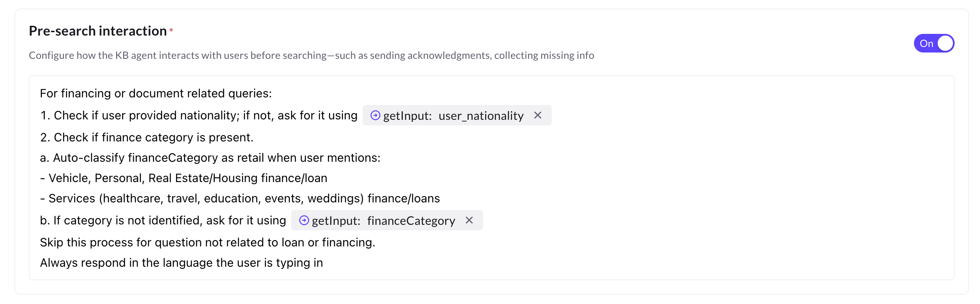Viewport: 980px width, 304px height.
Task: Place cursor in 'If category is not identified' text
Action: point(163,220)
